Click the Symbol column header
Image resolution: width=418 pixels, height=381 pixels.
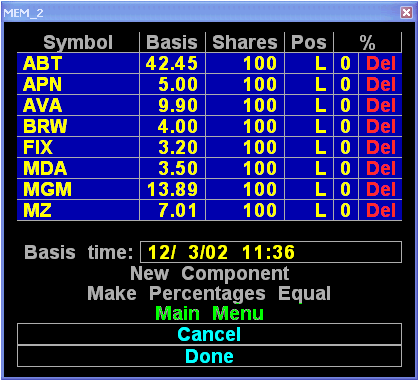(x=78, y=42)
